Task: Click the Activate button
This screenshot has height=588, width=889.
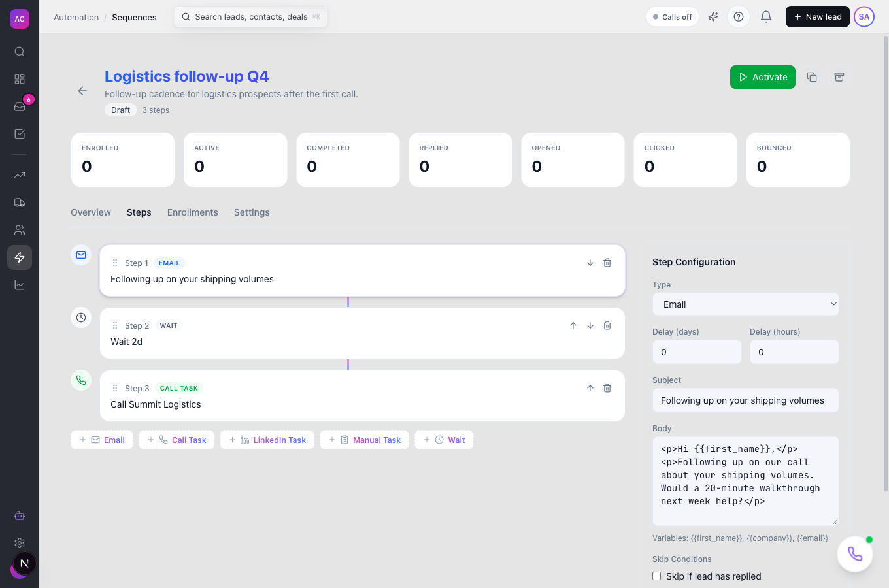Action: (763, 77)
